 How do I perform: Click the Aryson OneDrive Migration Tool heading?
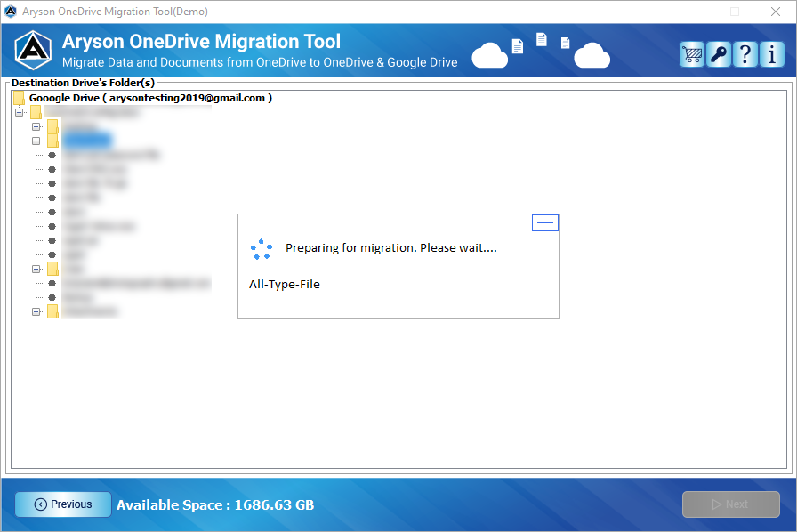pos(201,42)
